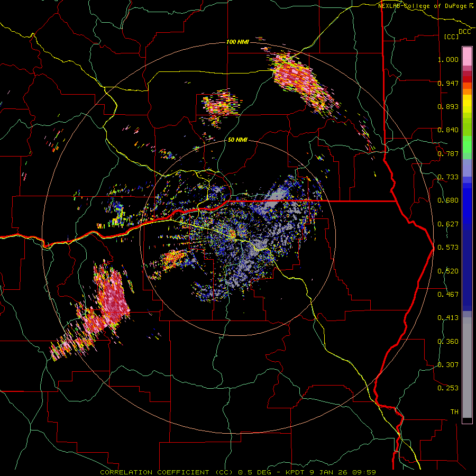Click the 100 NMI range ring label
This screenshot has width=476, height=476.
[237, 42]
